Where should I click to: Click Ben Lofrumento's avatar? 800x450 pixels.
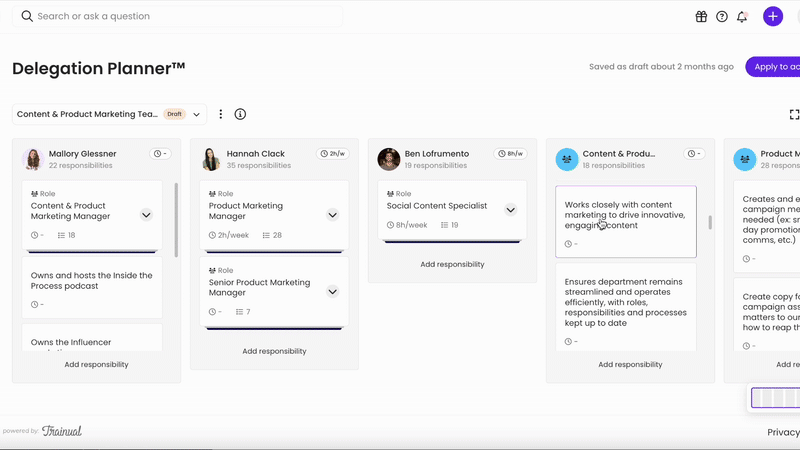pos(389,159)
